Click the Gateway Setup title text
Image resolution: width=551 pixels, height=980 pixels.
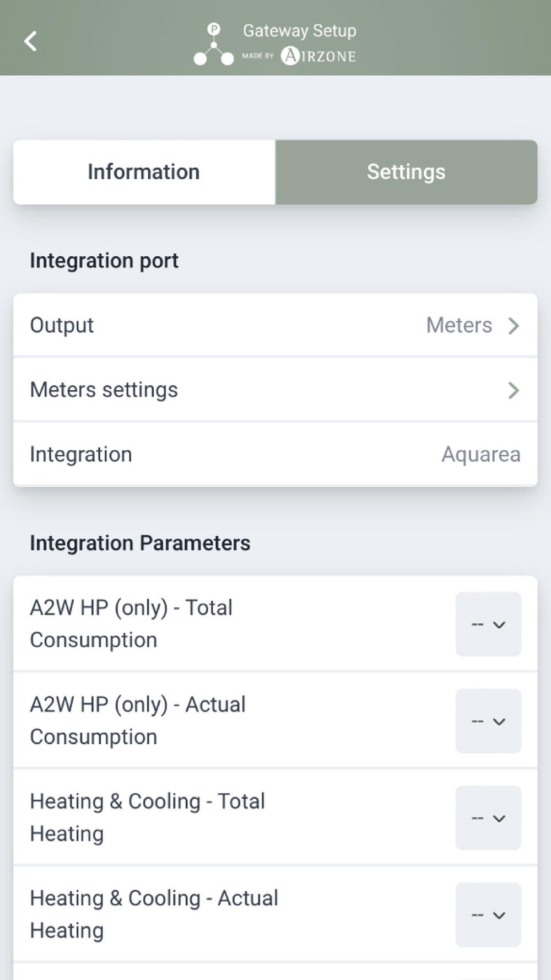299,30
